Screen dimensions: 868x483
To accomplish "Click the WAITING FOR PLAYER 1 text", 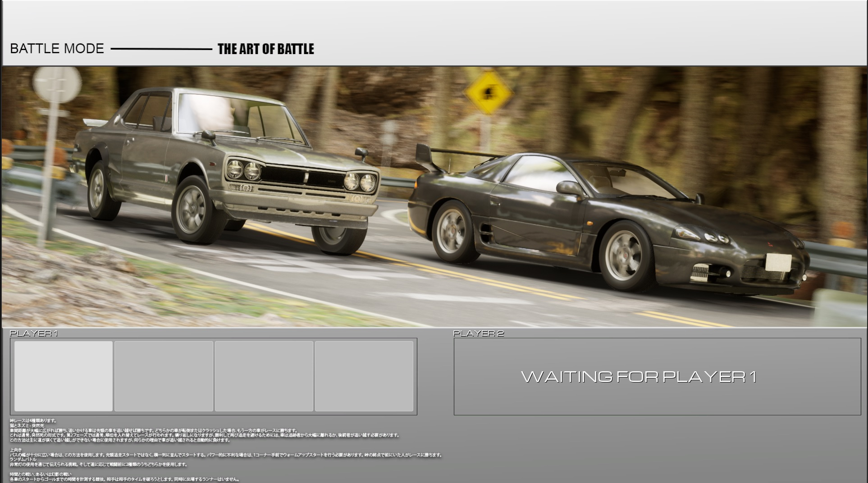I will coord(639,377).
